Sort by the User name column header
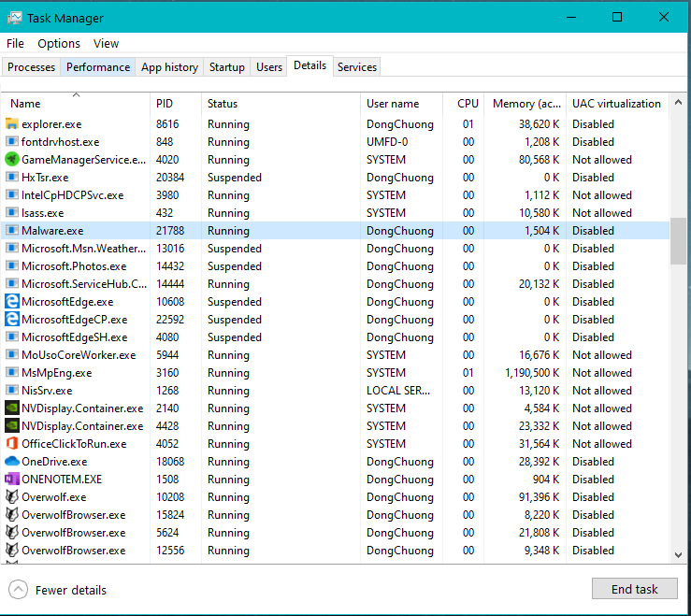The image size is (691, 616). click(x=401, y=104)
